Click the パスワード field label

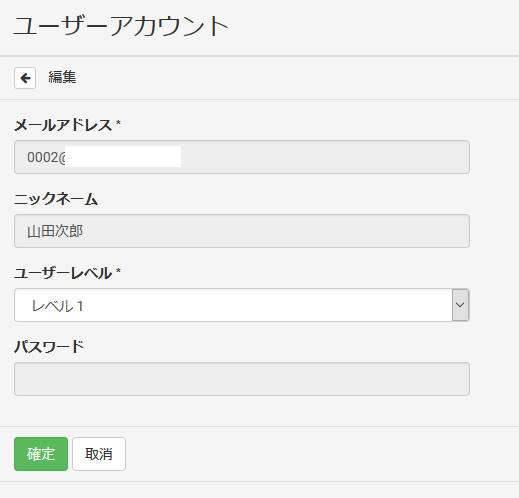[49, 347]
